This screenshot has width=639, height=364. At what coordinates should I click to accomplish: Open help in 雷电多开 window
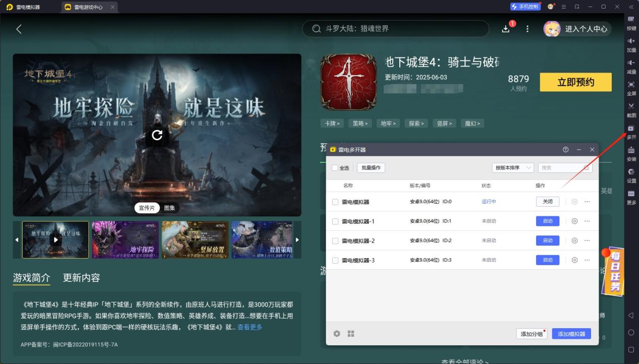coord(565,150)
